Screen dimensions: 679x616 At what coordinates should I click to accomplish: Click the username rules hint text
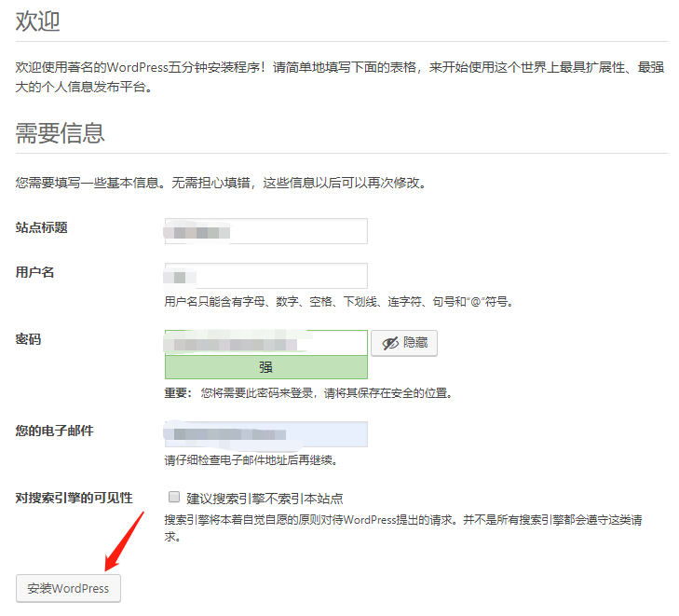[339, 302]
